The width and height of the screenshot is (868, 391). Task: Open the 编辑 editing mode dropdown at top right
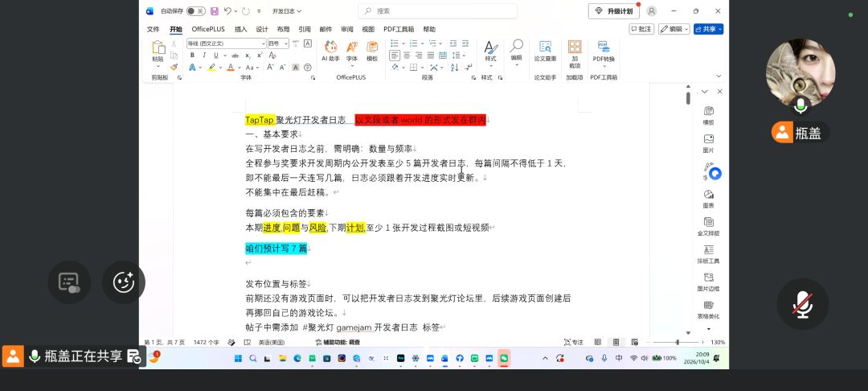coord(674,29)
